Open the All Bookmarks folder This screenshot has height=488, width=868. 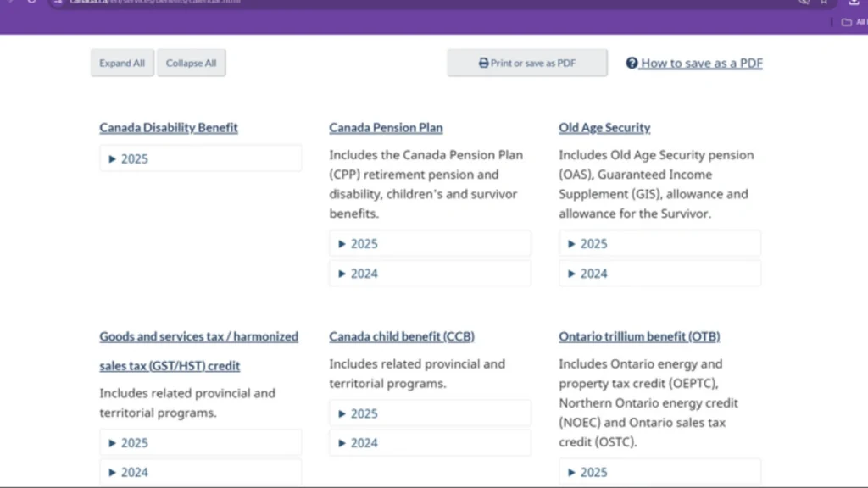tap(852, 22)
